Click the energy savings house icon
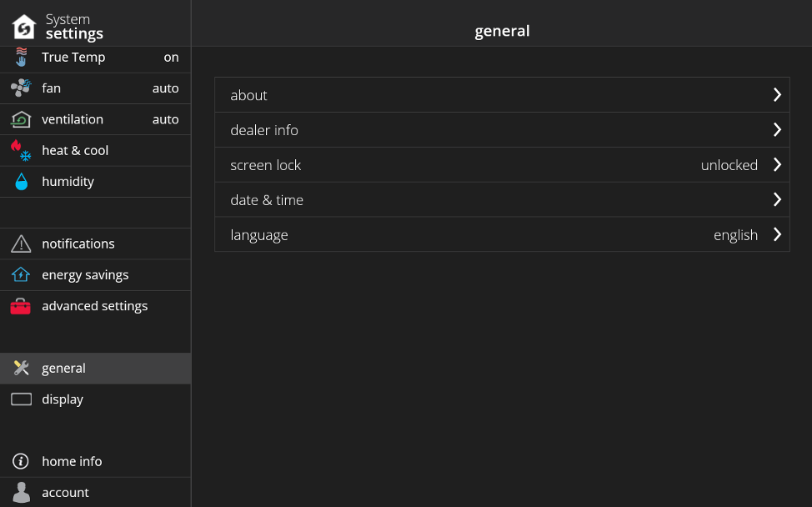 21,274
